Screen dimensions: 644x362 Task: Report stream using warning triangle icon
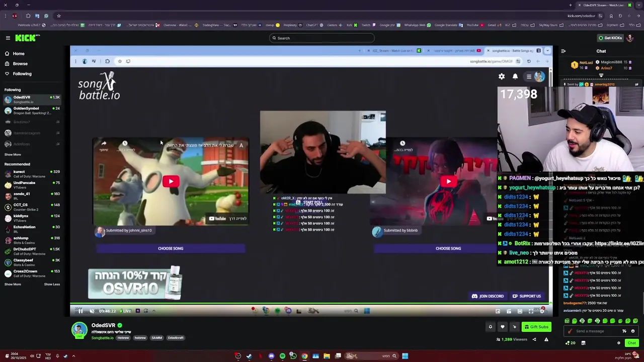546,339
